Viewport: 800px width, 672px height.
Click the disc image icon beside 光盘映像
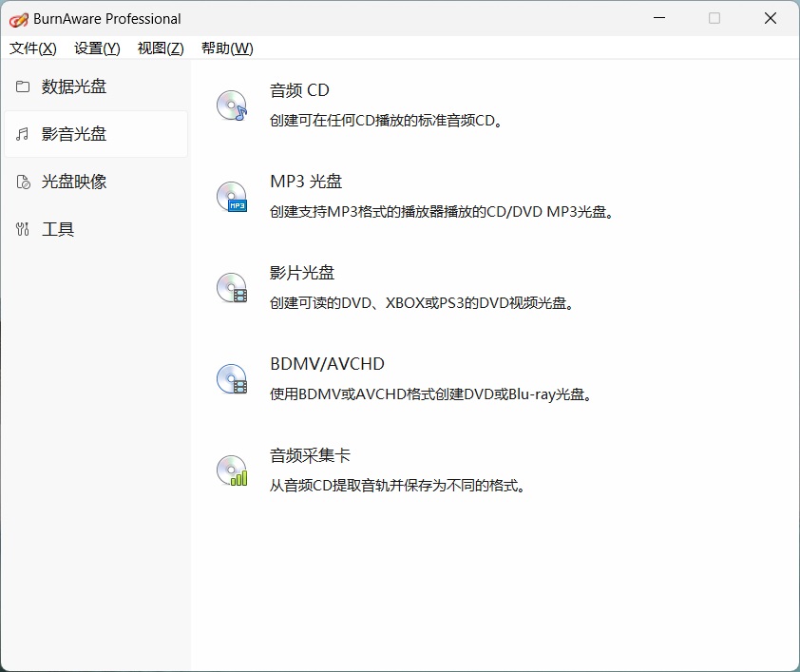23,182
